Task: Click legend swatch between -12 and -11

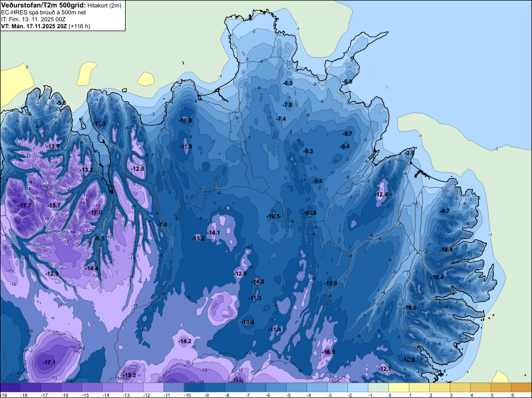Action: (x=154, y=387)
